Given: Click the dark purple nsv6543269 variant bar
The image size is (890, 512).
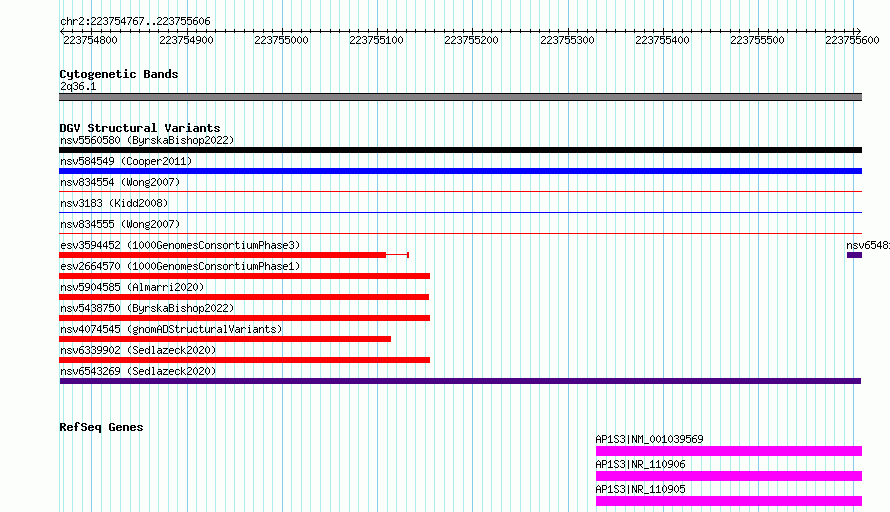Looking at the screenshot, I should click(x=460, y=381).
